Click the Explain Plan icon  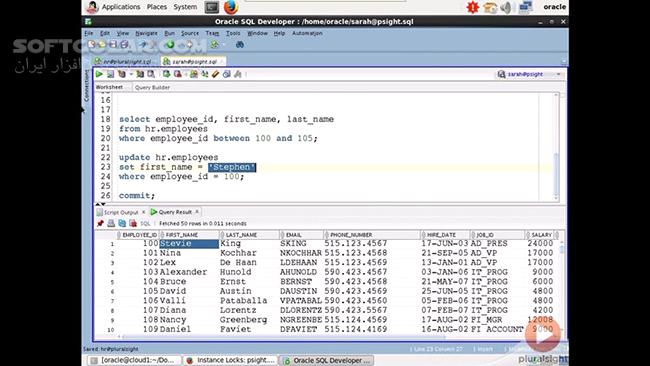(121, 74)
